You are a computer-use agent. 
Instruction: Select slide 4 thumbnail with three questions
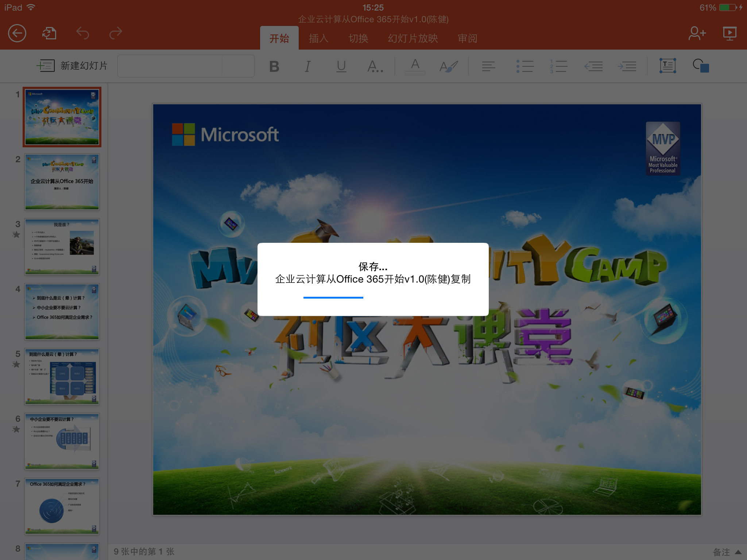click(62, 312)
